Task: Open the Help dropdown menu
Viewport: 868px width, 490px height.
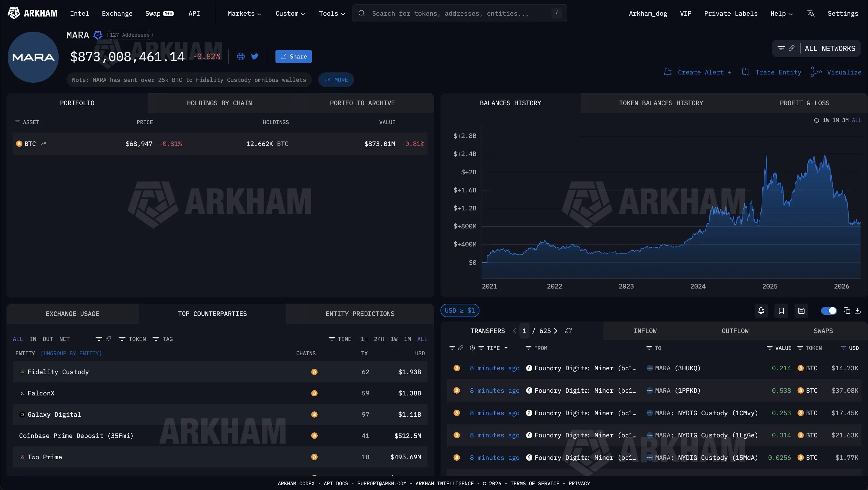Action: point(781,14)
